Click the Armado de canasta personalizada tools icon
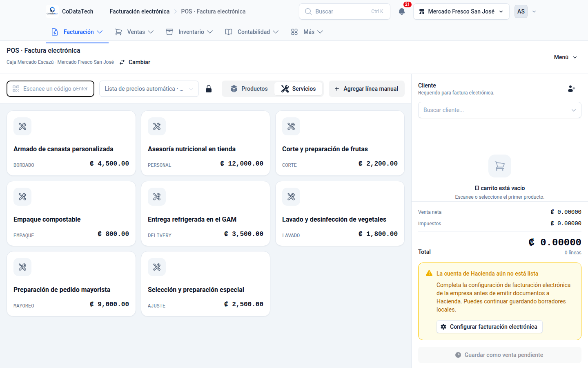Screen dimensions: 588x368 [22, 126]
